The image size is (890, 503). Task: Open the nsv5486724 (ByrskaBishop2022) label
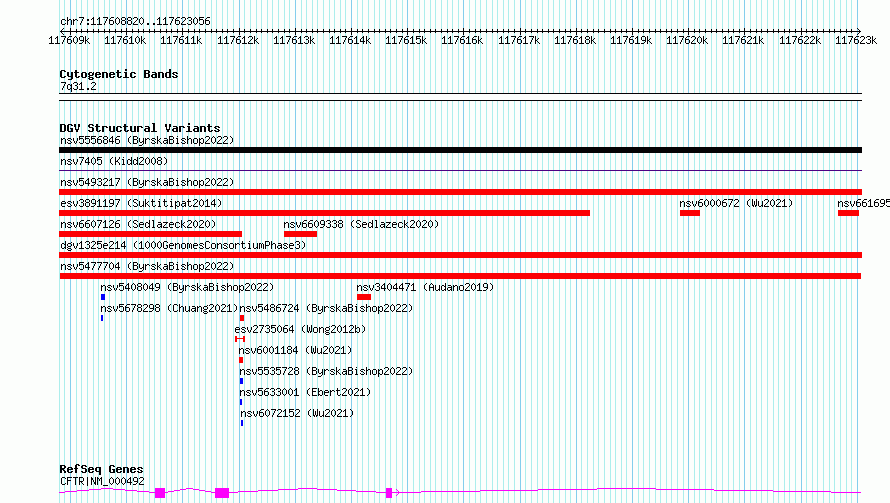point(326,308)
